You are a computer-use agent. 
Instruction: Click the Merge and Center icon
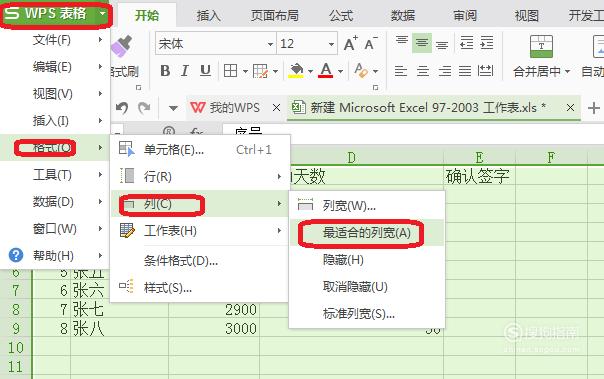[x=541, y=46]
